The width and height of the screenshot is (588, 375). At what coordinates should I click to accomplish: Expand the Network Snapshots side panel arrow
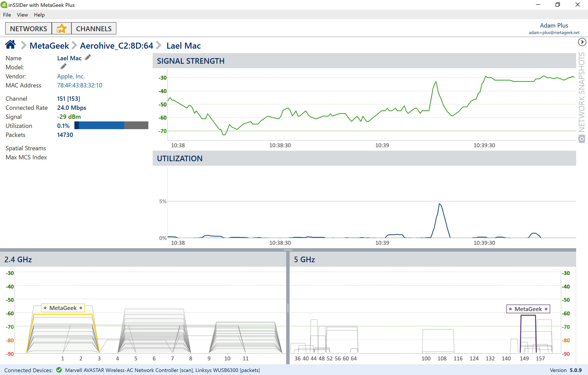pyautogui.click(x=582, y=42)
